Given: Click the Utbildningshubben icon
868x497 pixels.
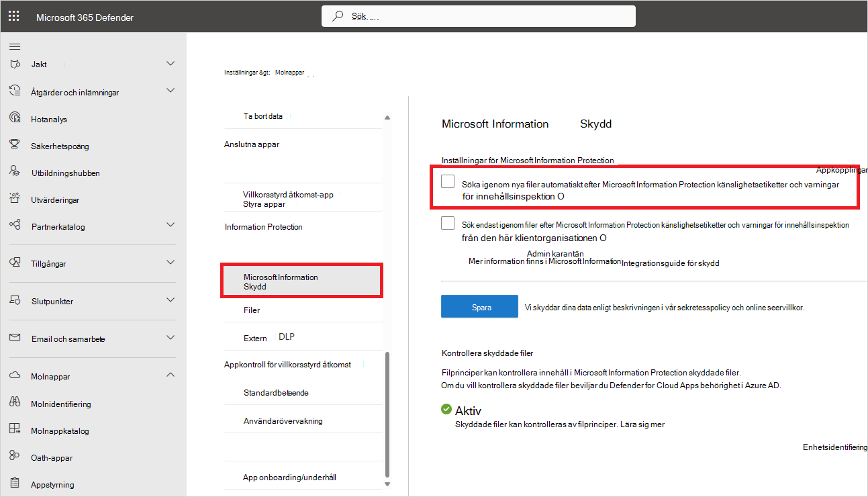Looking at the screenshot, I should 15,172.
